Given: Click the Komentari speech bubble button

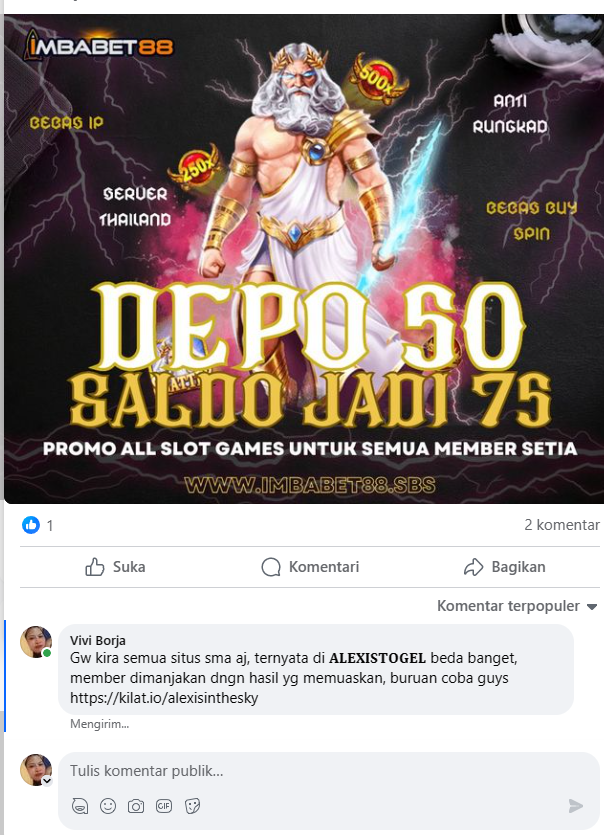Looking at the screenshot, I should [311, 567].
